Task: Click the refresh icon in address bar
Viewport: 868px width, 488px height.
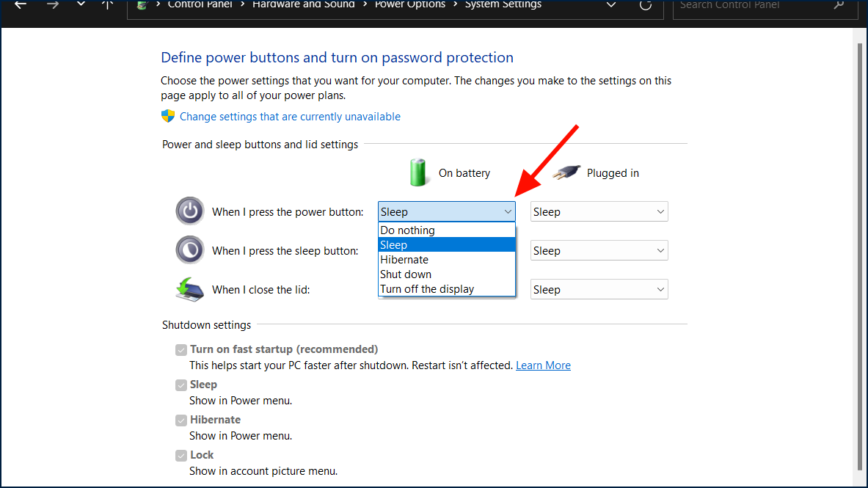Action: point(645,6)
